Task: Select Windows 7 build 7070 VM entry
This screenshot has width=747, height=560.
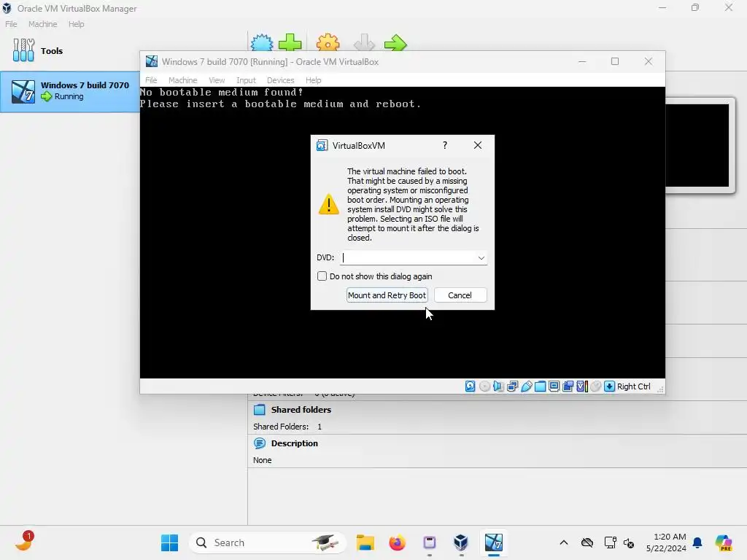Action: coord(70,92)
